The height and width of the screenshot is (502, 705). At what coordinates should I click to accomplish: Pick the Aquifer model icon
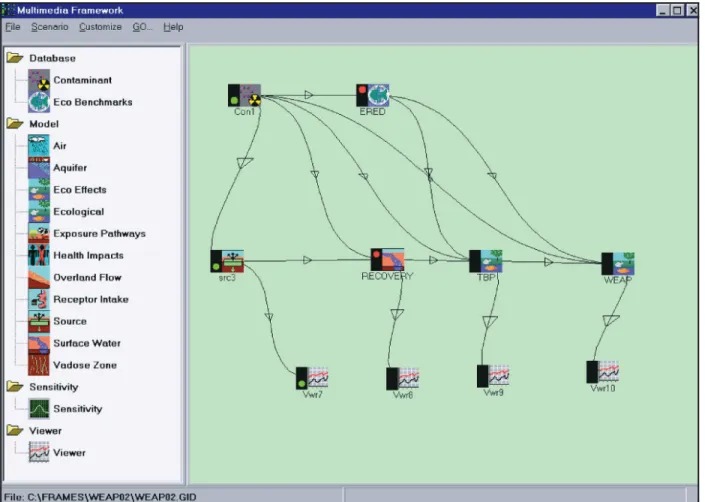39,168
